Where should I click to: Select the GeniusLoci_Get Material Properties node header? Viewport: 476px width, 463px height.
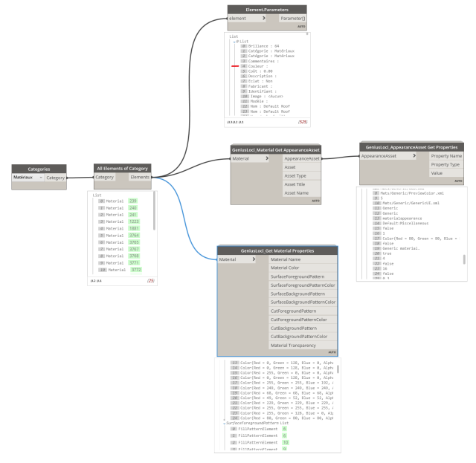coord(277,250)
